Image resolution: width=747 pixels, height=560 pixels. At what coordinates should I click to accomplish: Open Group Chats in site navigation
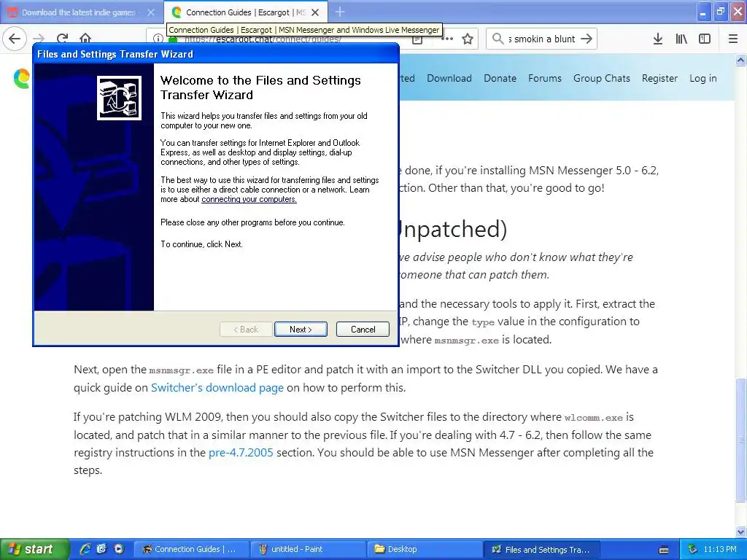pos(601,78)
